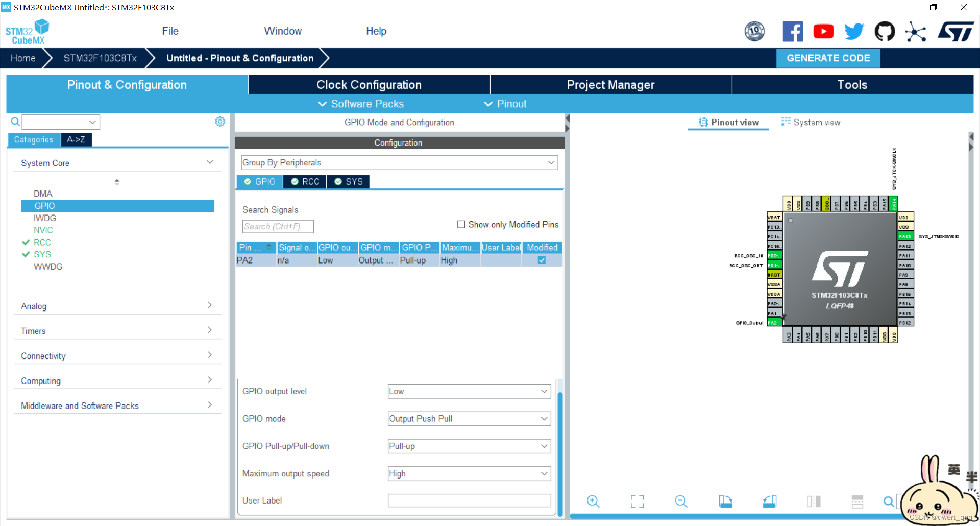
Task: Open the peripheral search combo box
Action: (x=61, y=122)
